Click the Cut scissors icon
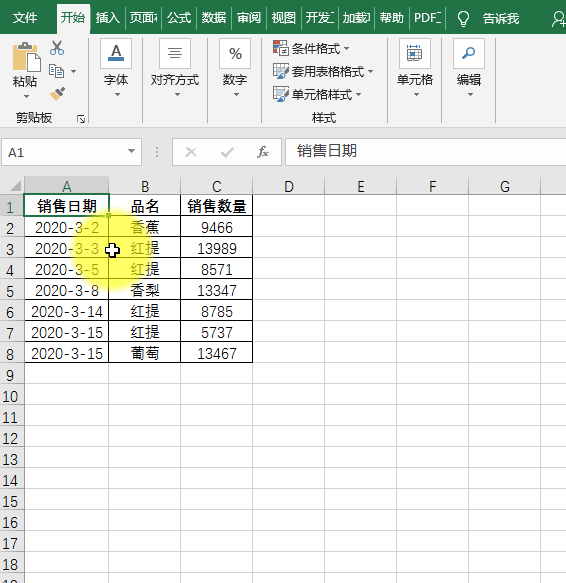Image resolution: width=566 pixels, height=583 pixels. pyautogui.click(x=57, y=48)
